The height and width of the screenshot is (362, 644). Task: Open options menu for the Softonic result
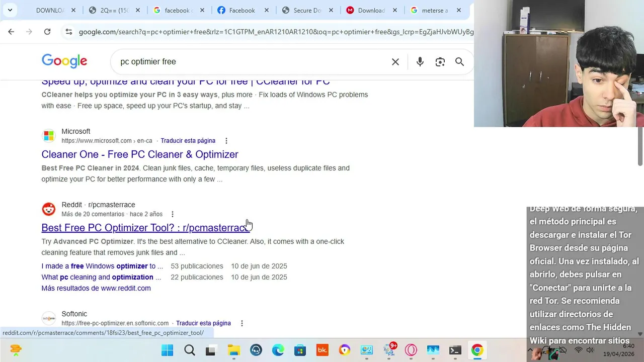[x=242, y=323]
